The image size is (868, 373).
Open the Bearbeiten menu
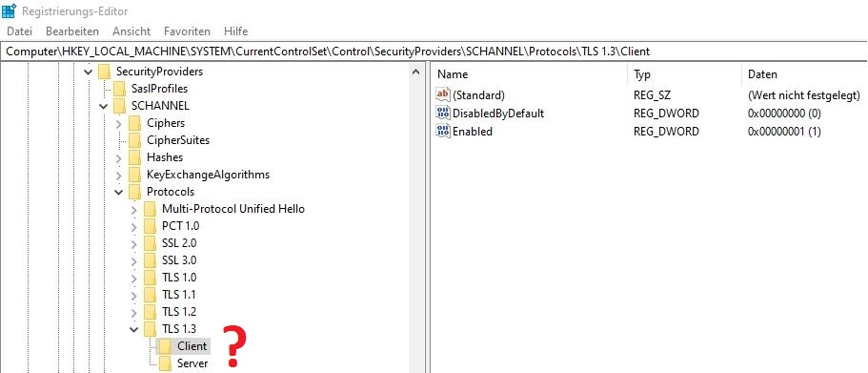point(72,31)
